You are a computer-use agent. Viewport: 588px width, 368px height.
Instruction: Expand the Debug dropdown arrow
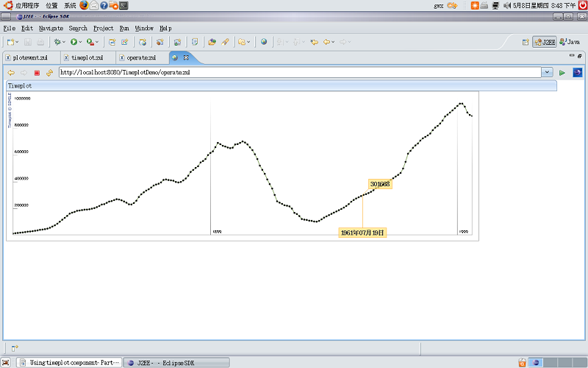click(64, 42)
